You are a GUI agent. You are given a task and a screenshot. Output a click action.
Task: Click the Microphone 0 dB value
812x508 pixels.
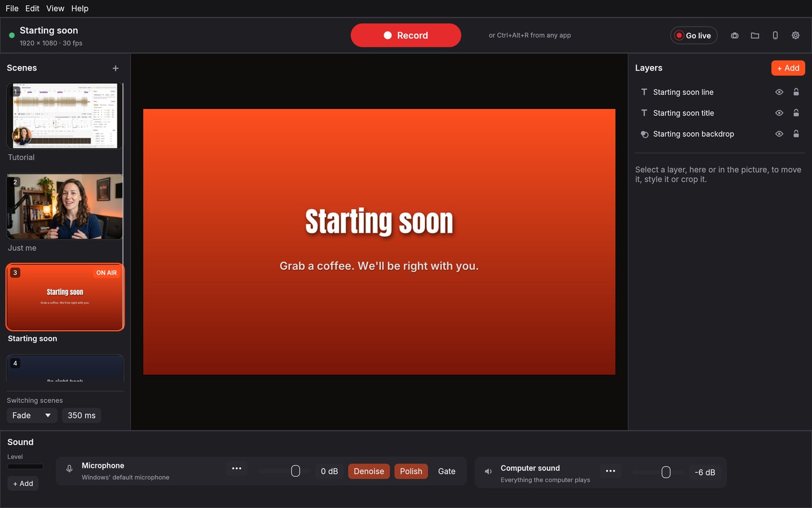click(x=329, y=471)
